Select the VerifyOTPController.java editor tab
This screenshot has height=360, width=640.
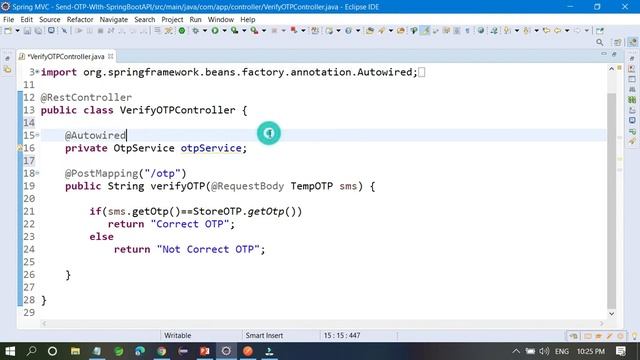[65, 57]
